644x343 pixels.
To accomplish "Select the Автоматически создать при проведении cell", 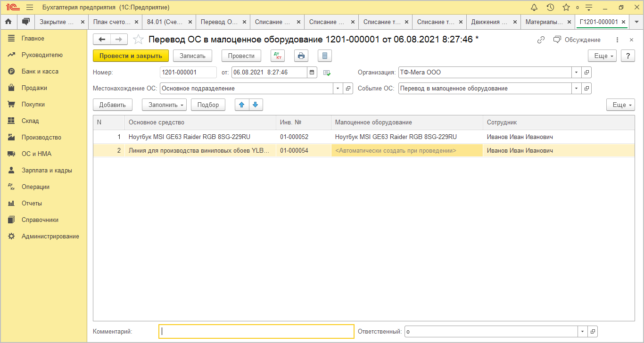I will [x=407, y=151].
